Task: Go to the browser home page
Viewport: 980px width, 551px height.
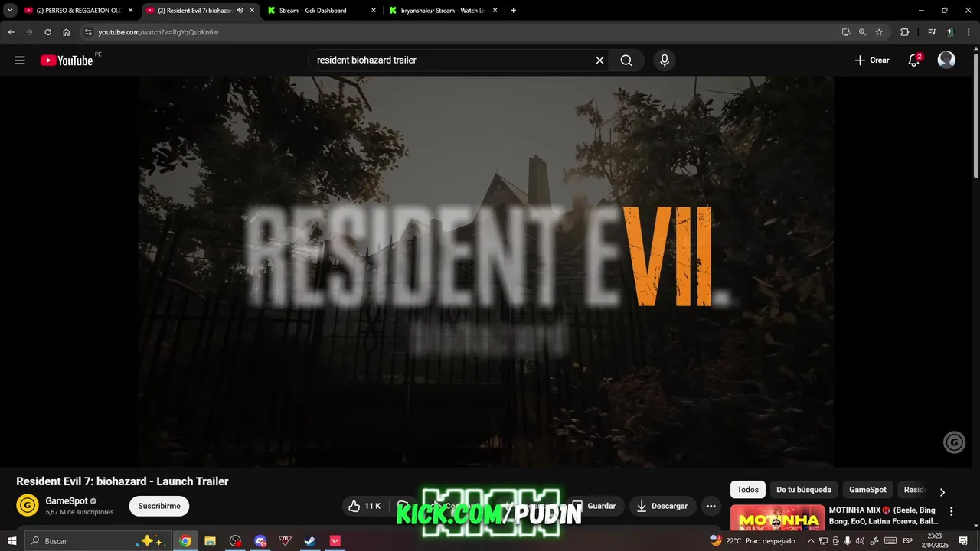Action: (x=66, y=32)
